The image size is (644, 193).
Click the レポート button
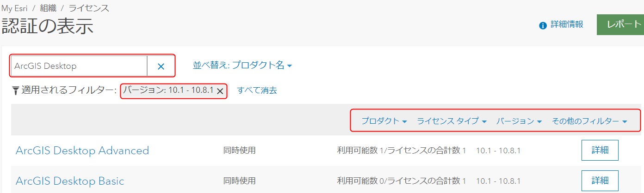[620, 25]
